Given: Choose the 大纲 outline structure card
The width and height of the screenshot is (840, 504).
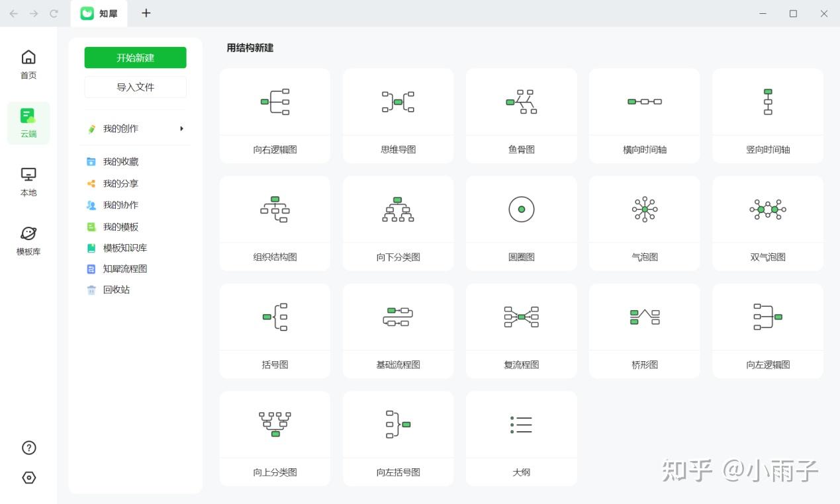Looking at the screenshot, I should point(521,439).
